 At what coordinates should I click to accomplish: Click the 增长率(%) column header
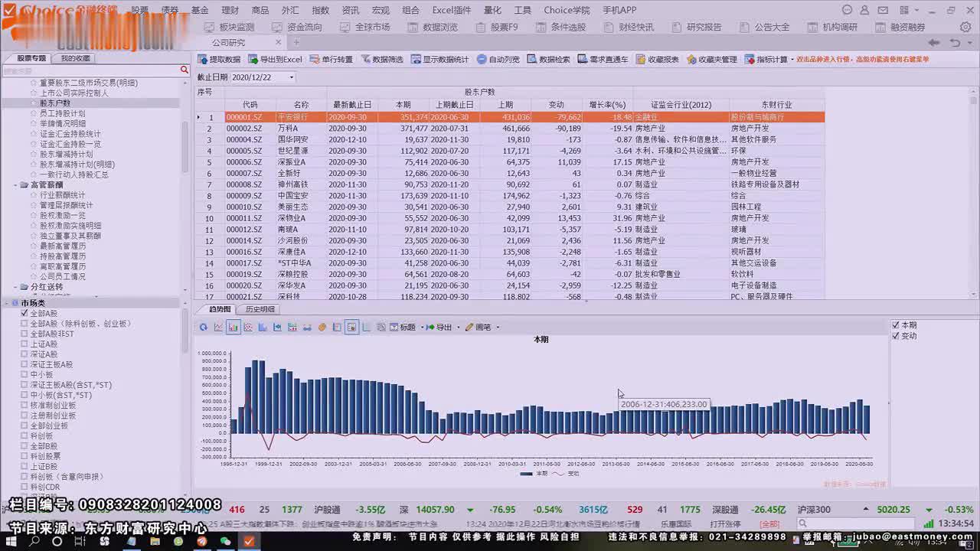[607, 105]
